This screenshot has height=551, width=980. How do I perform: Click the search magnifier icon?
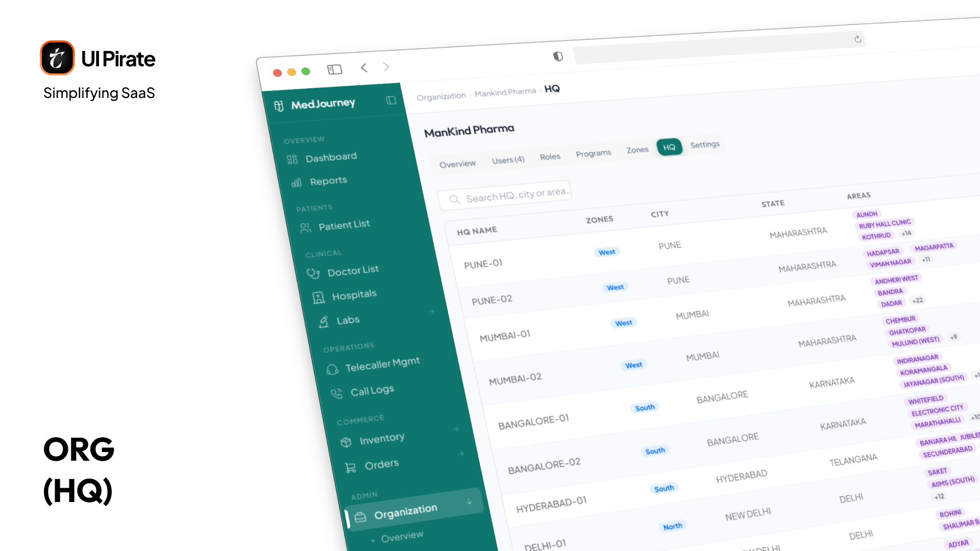[454, 199]
